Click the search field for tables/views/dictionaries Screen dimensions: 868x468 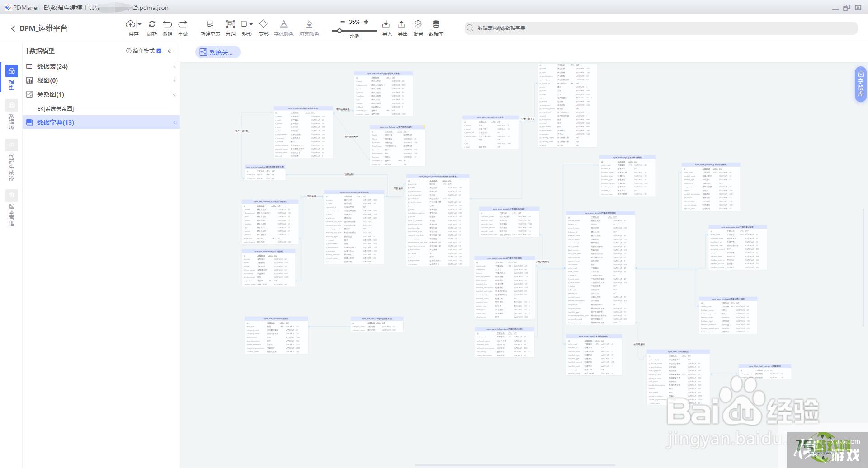coord(661,28)
